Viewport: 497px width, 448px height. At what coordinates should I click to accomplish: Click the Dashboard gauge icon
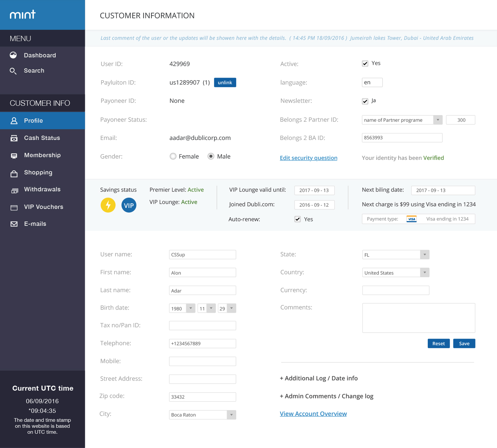coord(13,55)
